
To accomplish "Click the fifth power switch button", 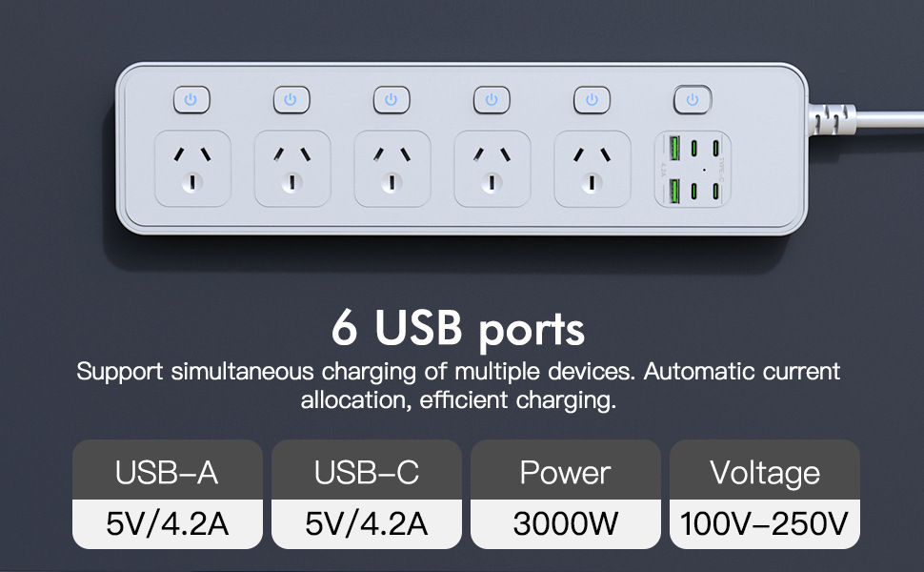I will tap(593, 100).
